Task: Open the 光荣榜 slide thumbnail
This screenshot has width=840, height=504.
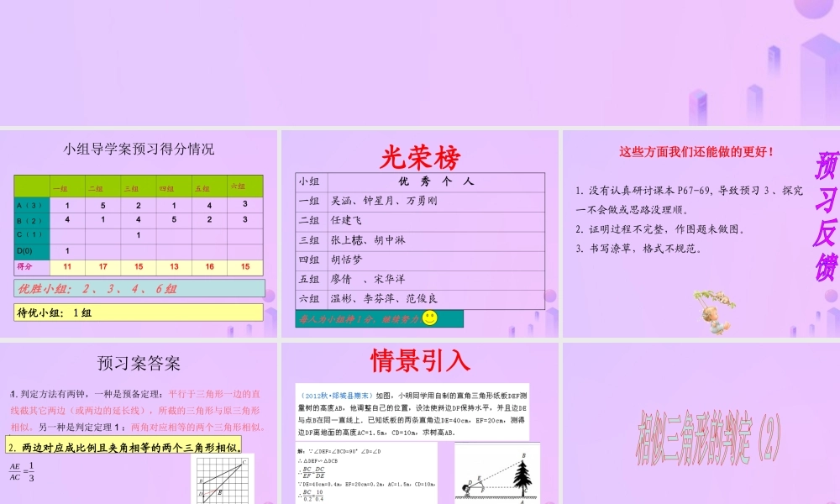Action: tap(420, 234)
